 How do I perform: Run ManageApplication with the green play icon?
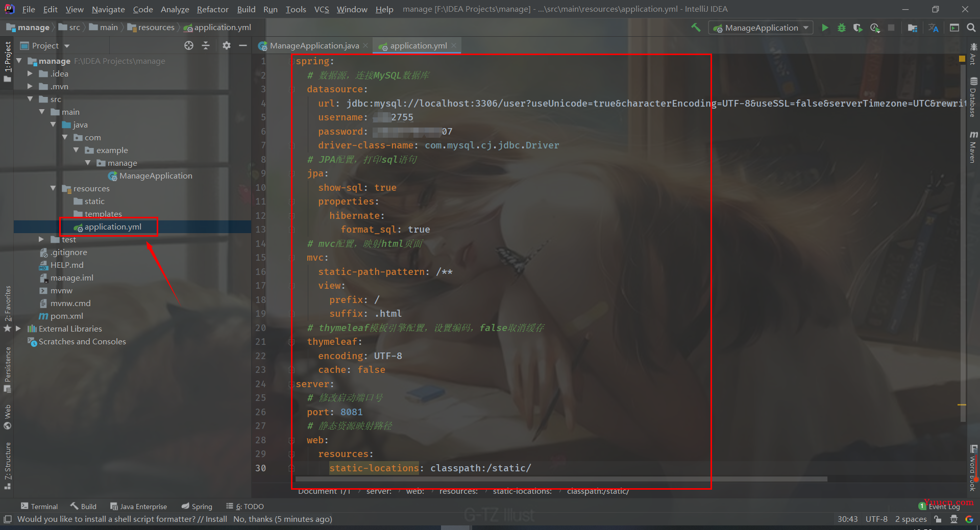click(825, 28)
